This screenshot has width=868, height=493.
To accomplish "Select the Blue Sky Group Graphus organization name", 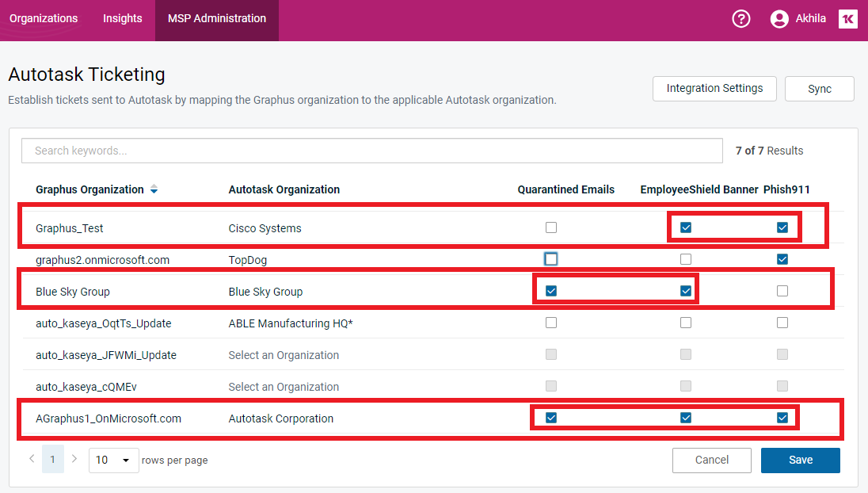I will coord(73,292).
